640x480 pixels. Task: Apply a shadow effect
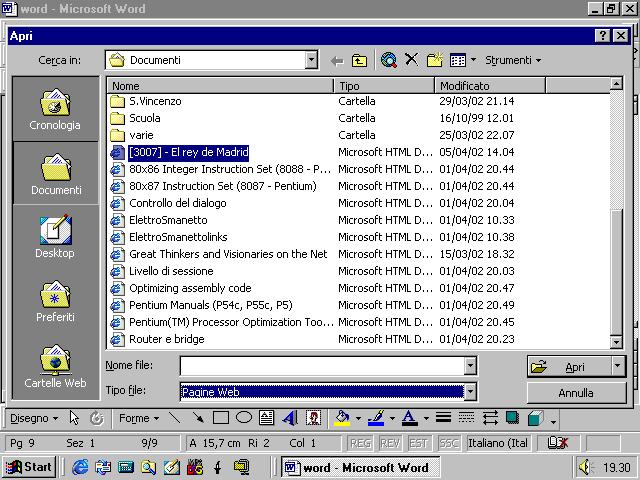coord(512,418)
